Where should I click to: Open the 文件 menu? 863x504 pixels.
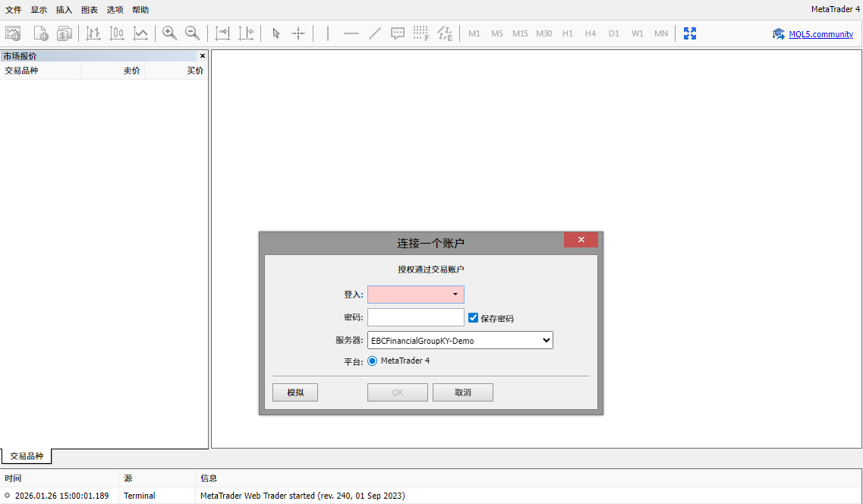click(14, 10)
